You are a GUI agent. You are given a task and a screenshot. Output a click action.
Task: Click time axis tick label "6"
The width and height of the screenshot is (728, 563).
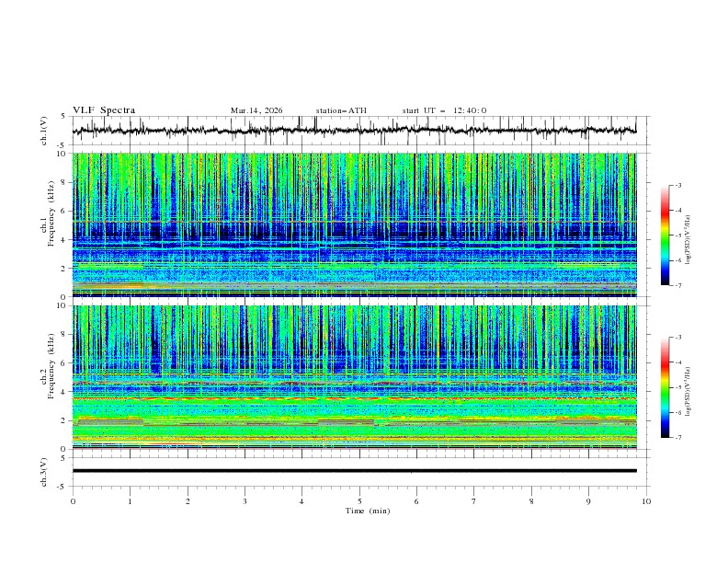click(416, 501)
